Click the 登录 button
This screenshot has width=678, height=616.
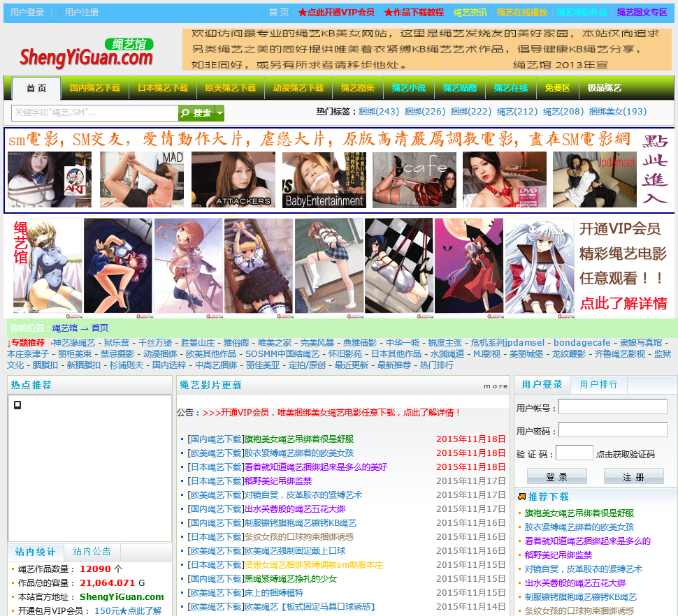pyautogui.click(x=557, y=477)
